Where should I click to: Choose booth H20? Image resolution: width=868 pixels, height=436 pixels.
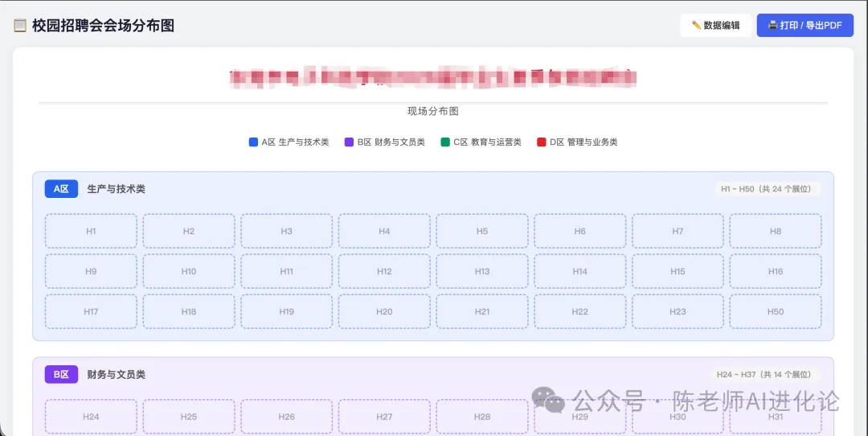pos(384,312)
